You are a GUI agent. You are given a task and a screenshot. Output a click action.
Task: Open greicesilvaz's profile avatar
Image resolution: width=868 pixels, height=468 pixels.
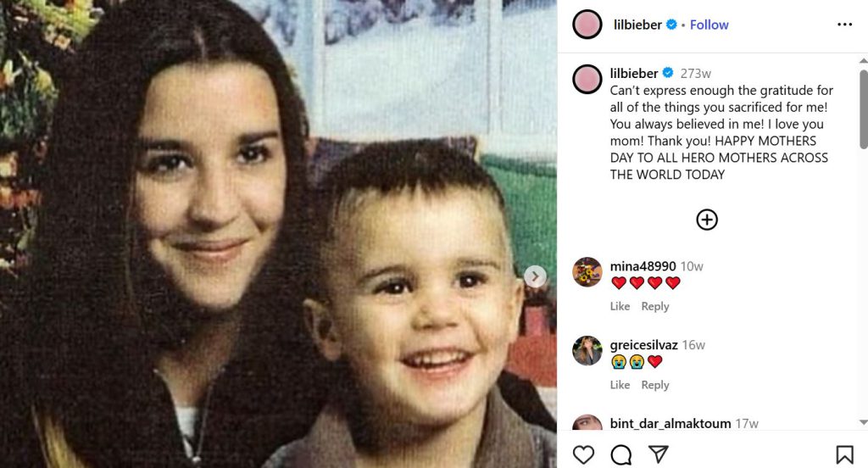587,351
